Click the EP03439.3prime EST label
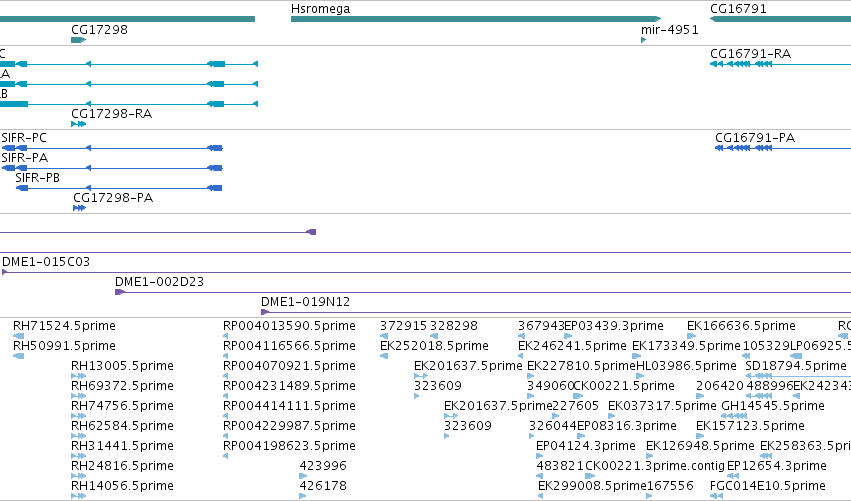The height and width of the screenshot is (501, 851). tap(614, 326)
